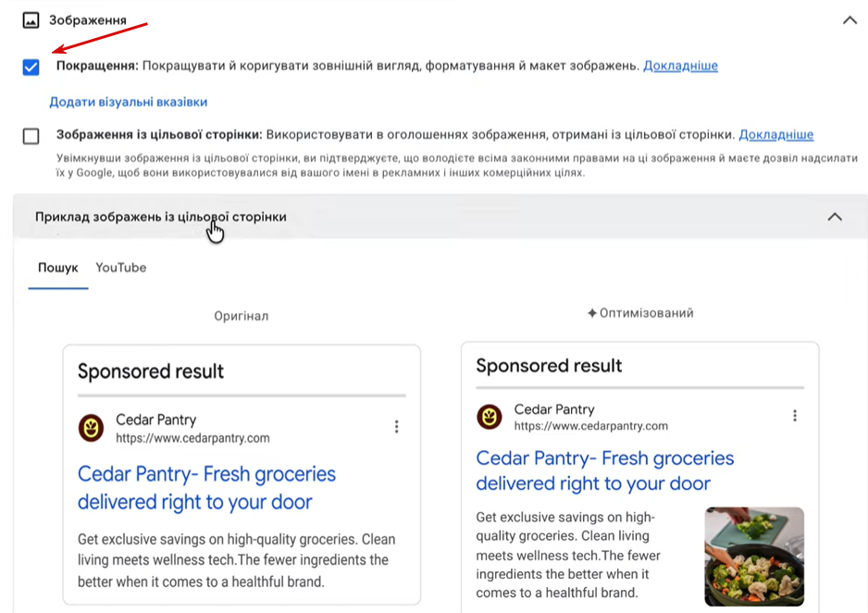
Task: Click the Cedar Pantry logo in Оптимізований preview
Action: (x=490, y=417)
